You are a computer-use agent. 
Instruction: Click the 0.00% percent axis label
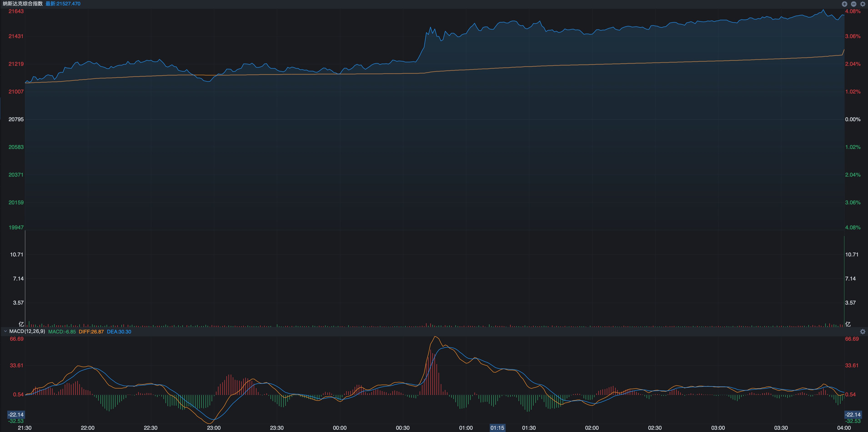(x=853, y=119)
